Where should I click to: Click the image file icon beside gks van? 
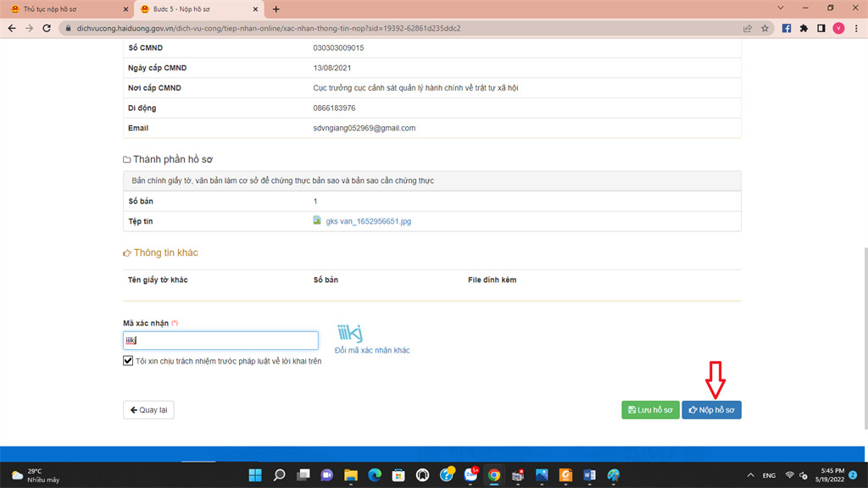pos(317,220)
